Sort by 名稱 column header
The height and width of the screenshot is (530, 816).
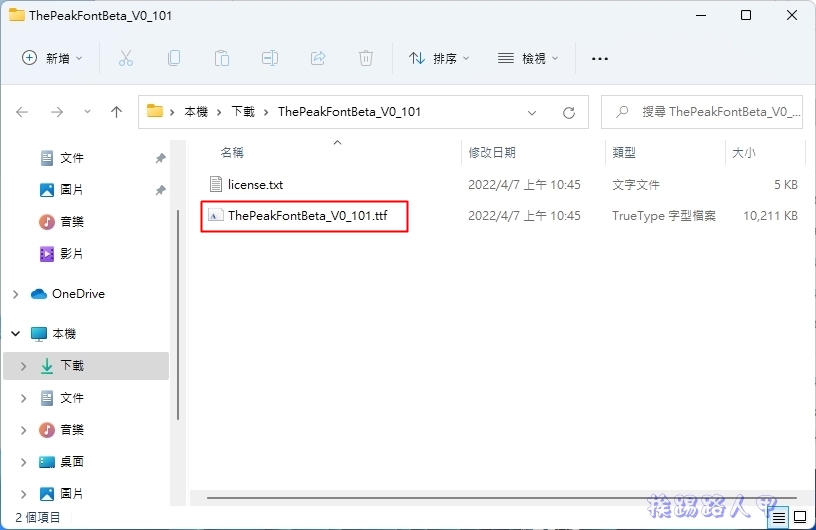point(232,153)
